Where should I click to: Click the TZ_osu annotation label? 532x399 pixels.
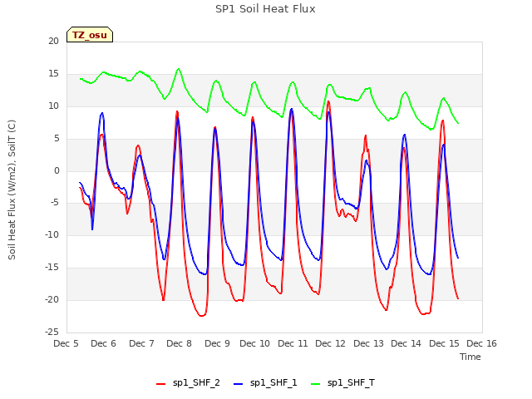[x=90, y=35]
